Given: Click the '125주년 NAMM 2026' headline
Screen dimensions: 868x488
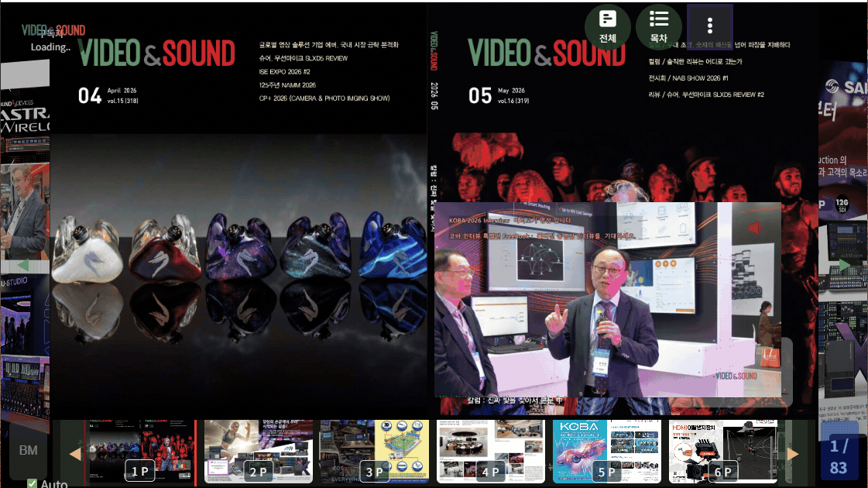Looking at the screenshot, I should click(287, 84).
